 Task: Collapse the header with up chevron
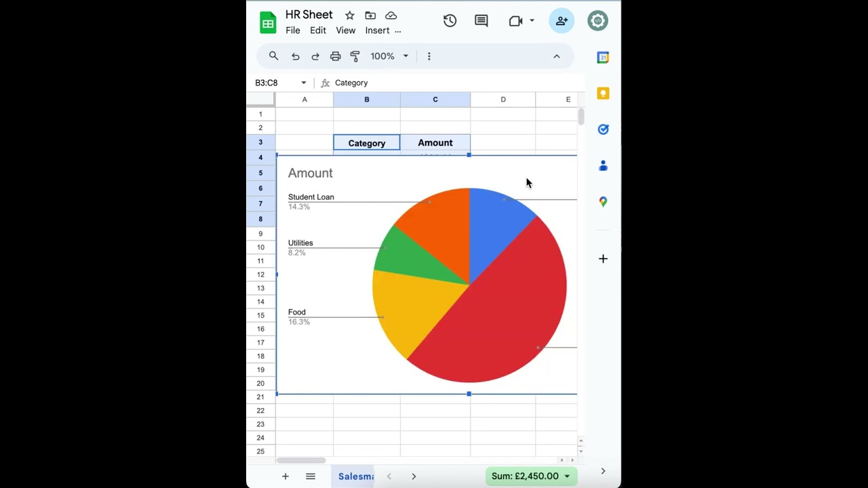coord(557,56)
